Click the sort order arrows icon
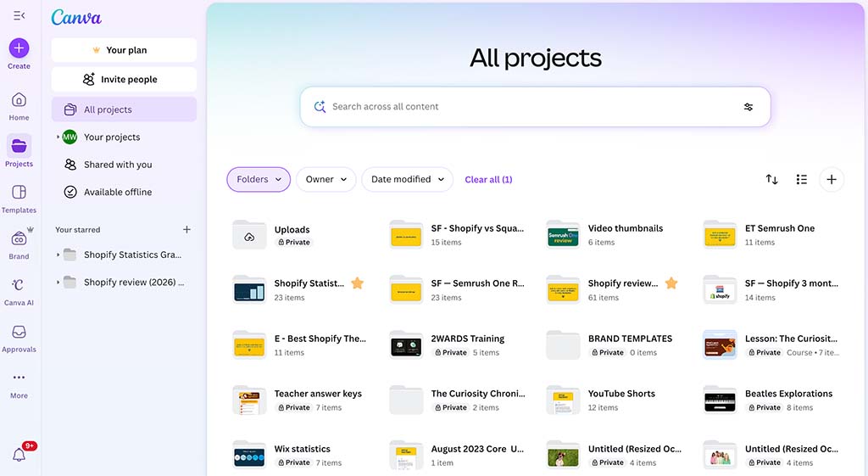868x476 pixels. click(771, 180)
